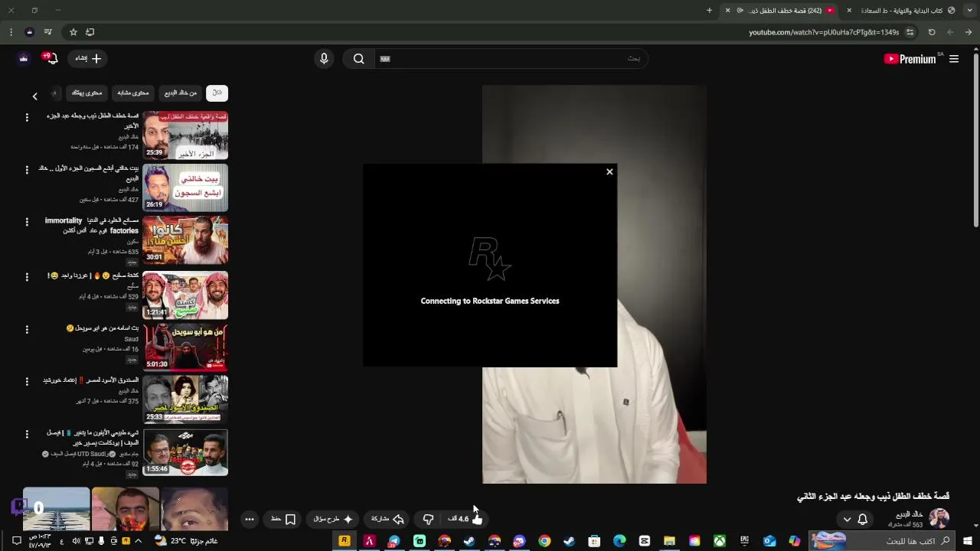This screenshot has height=551, width=980.
Task: Open volume control in system tray
Action: (76, 541)
